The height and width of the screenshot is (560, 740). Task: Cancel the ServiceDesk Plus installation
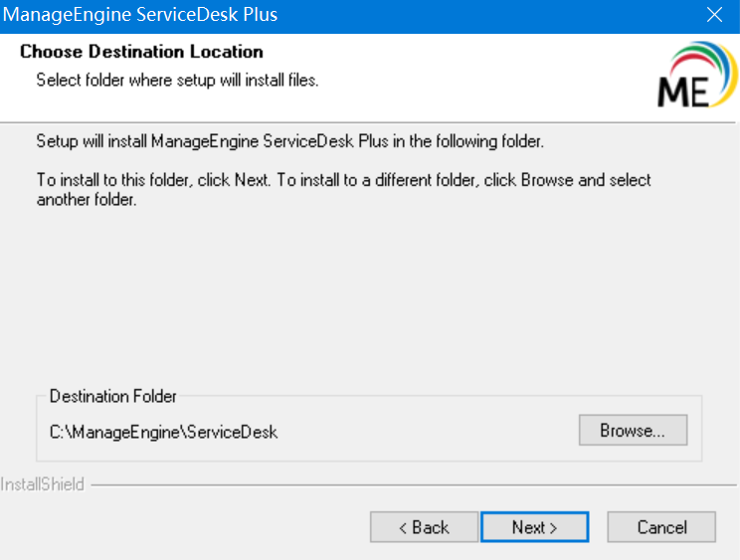661,527
